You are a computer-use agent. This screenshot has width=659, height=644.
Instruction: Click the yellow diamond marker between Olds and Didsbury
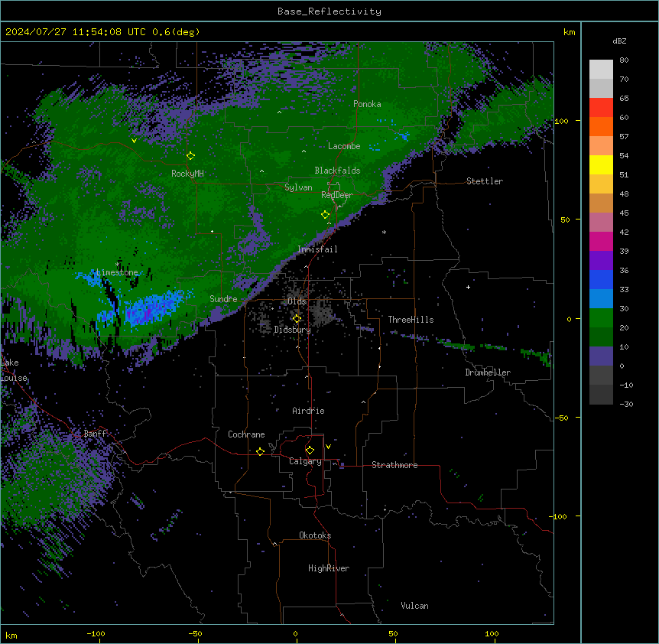point(297,319)
